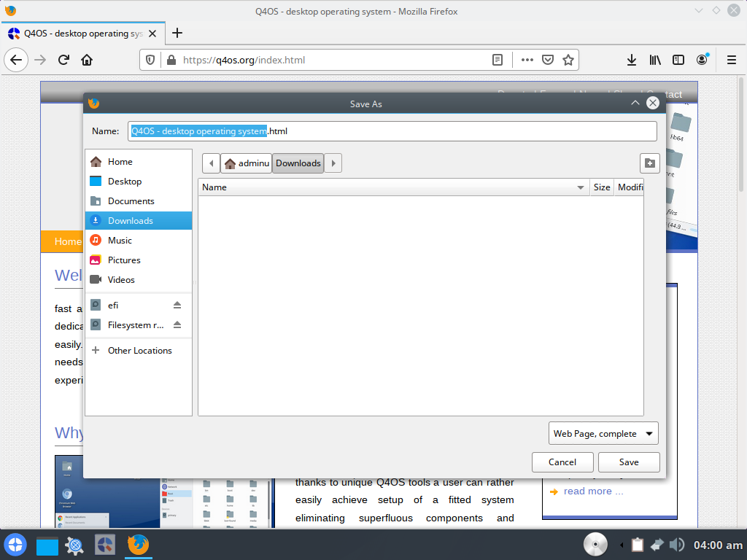Open tracking protection shield in address bar
This screenshot has width=747, height=560.
[150, 60]
